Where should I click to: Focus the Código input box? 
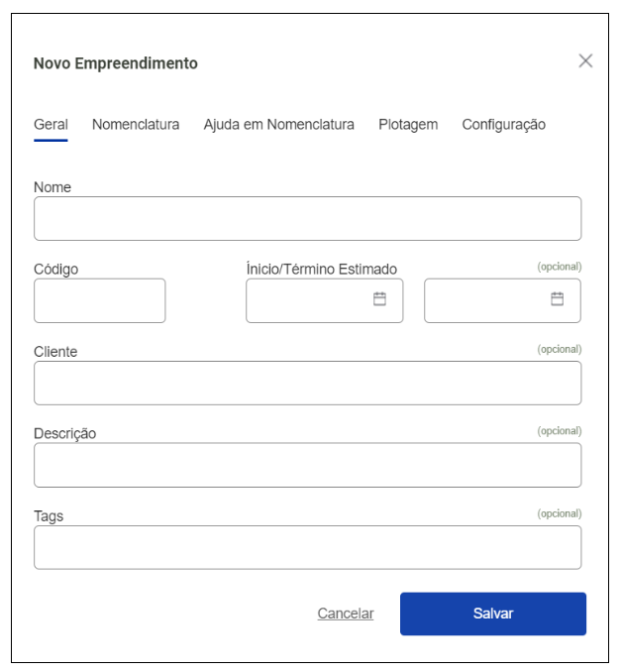click(x=99, y=300)
